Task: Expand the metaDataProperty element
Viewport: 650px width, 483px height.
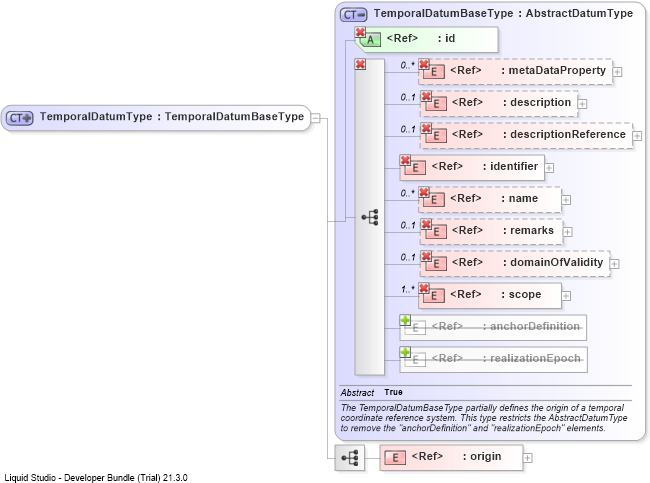Action: pos(617,72)
